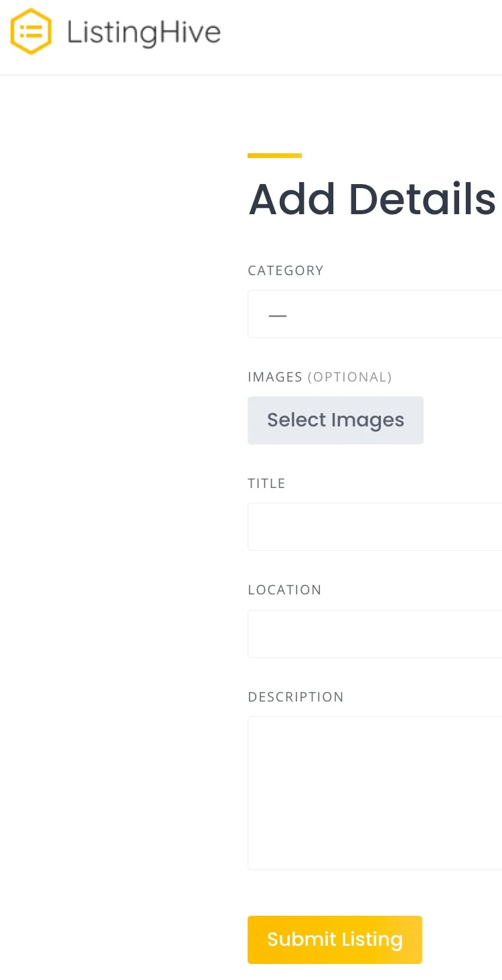502x980 pixels.
Task: Click the DESCRIPTION label text
Action: tap(295, 697)
